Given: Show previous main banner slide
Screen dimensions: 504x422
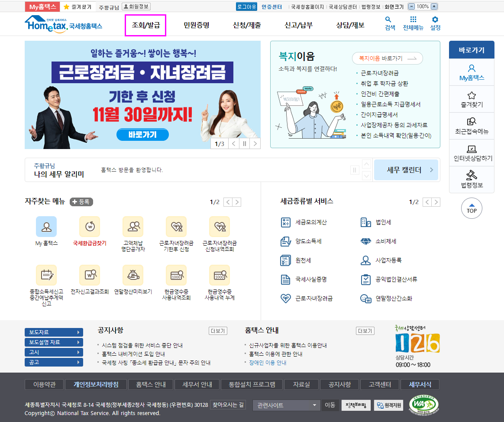Looking at the screenshot, I should pyautogui.click(x=234, y=143).
